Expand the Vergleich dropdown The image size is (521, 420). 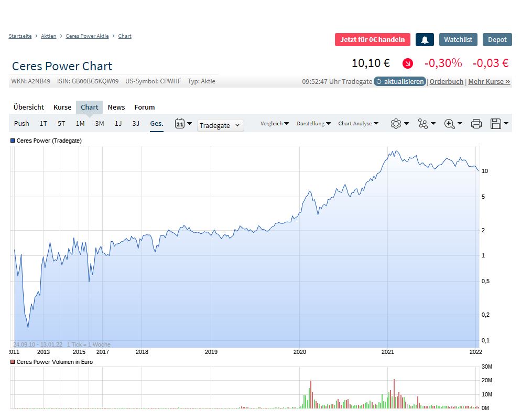click(275, 123)
